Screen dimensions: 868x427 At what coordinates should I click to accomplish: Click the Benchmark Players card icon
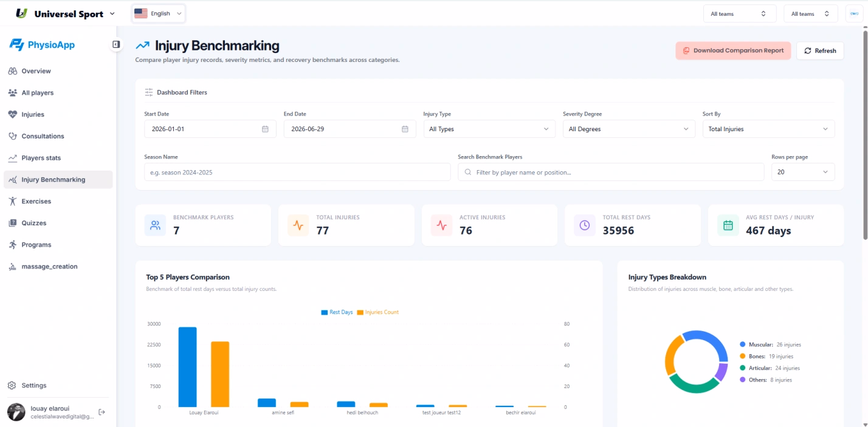pyautogui.click(x=156, y=225)
